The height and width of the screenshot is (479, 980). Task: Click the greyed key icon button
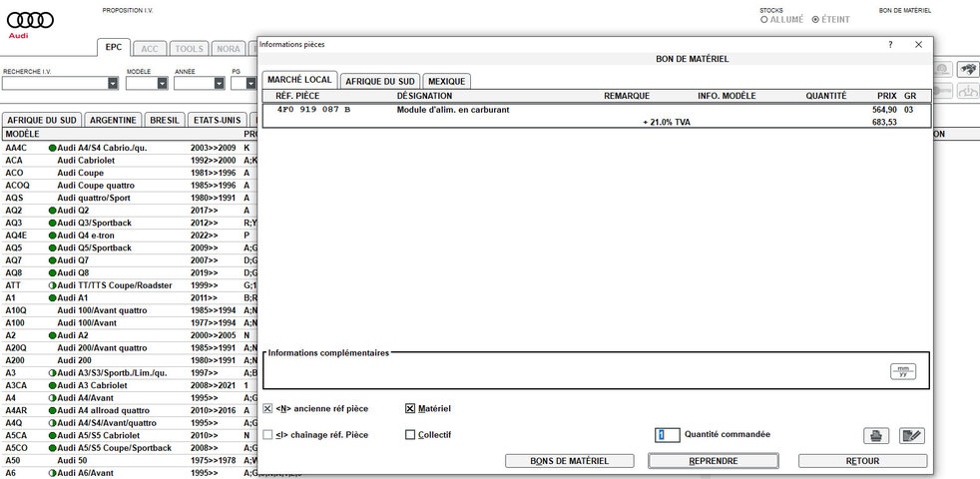coord(943,90)
